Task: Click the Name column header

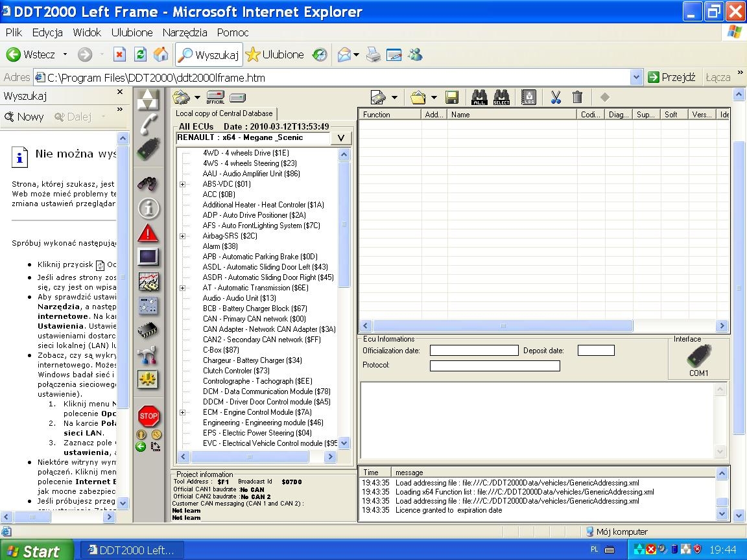Action: 512,114
